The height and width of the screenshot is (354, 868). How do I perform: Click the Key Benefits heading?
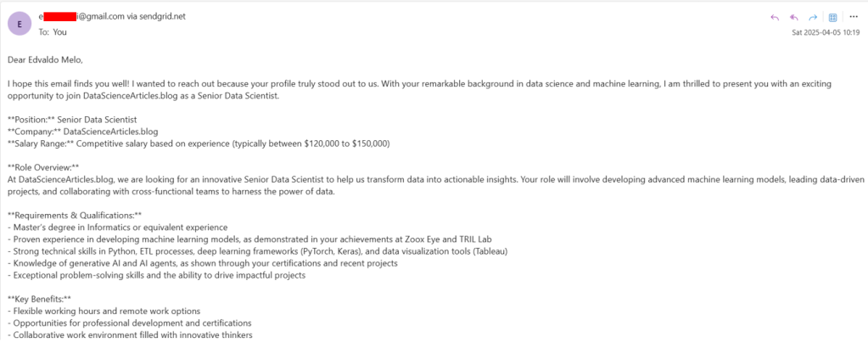(39, 299)
